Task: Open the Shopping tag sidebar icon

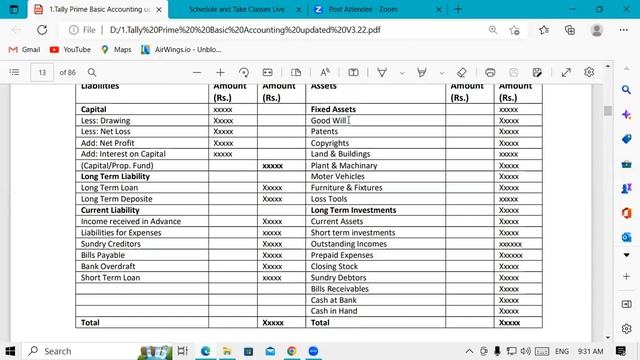Action: (627, 139)
